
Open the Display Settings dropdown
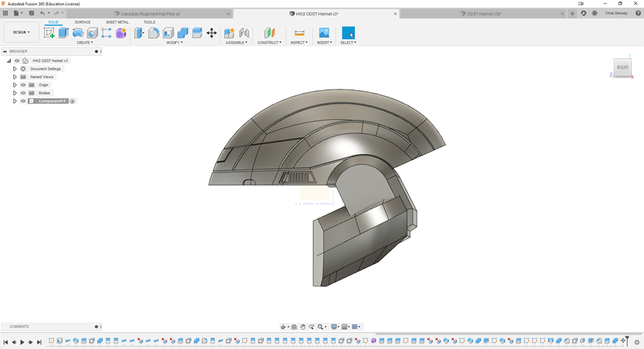pyautogui.click(x=335, y=326)
